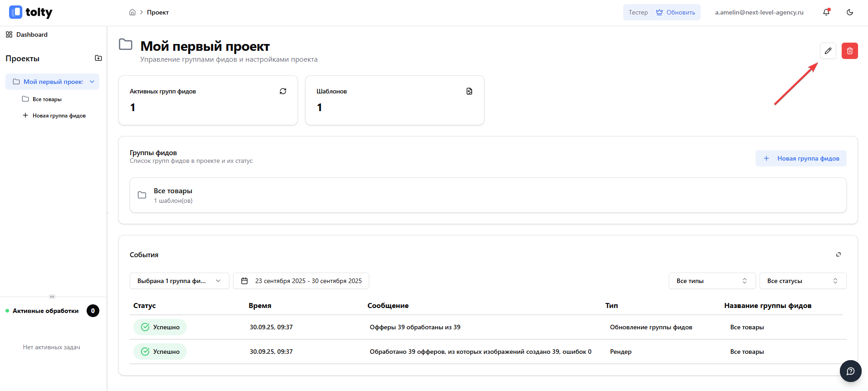
Task: Click the folder icon beside project title
Action: [x=126, y=44]
